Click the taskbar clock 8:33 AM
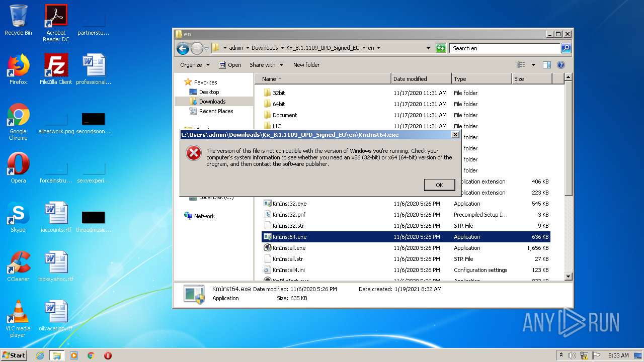644x362 pixels. 618,355
